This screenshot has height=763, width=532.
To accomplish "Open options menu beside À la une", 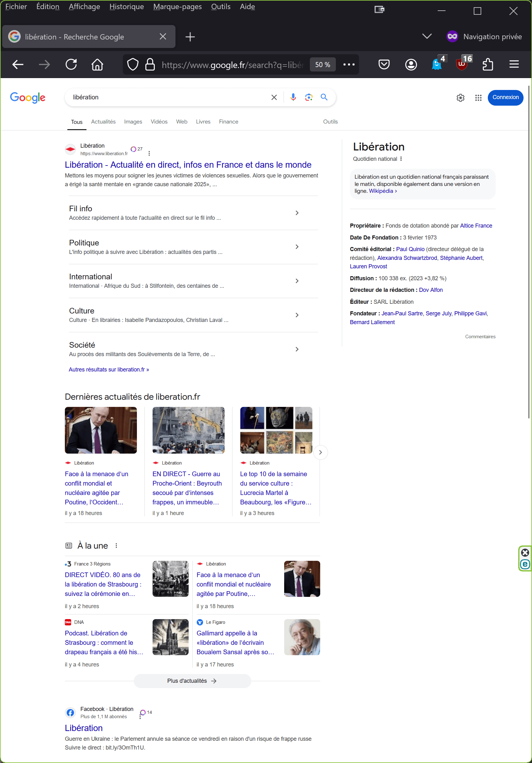I will (x=116, y=545).
